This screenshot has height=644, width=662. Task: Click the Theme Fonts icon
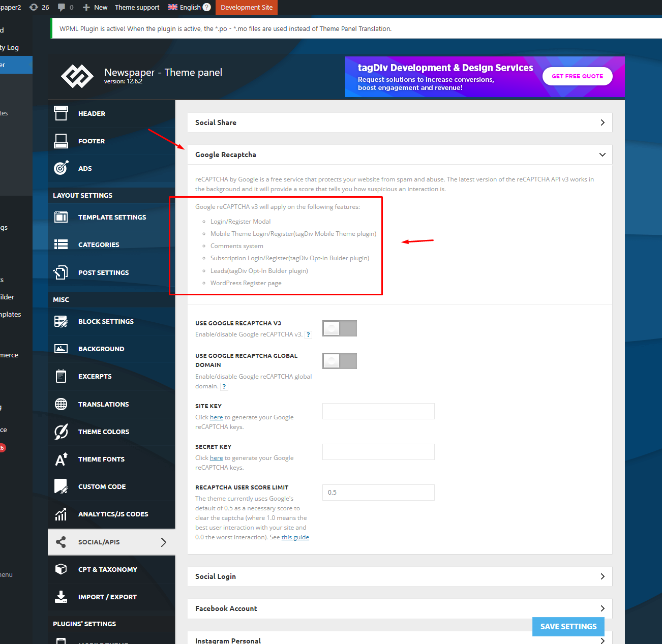(x=61, y=459)
